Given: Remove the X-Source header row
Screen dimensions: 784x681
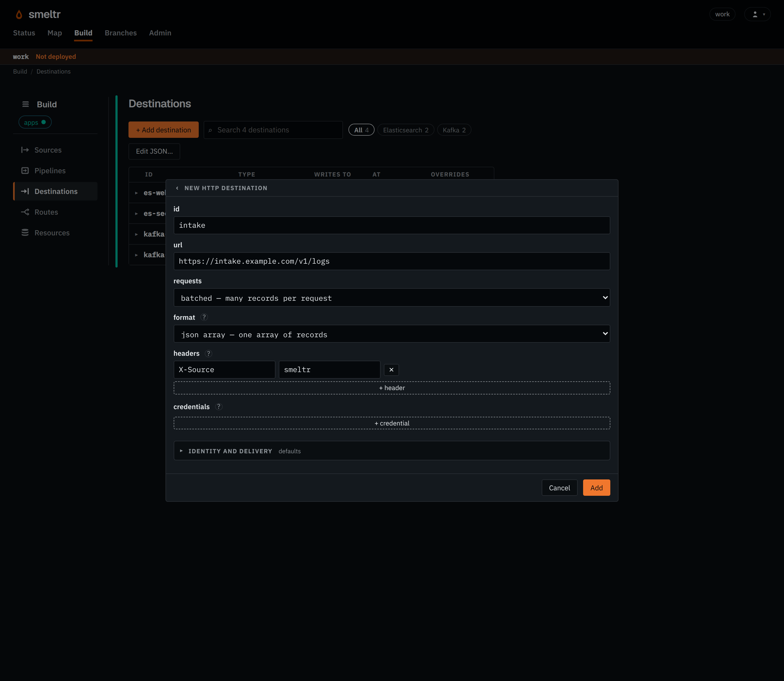Looking at the screenshot, I should (x=391, y=370).
